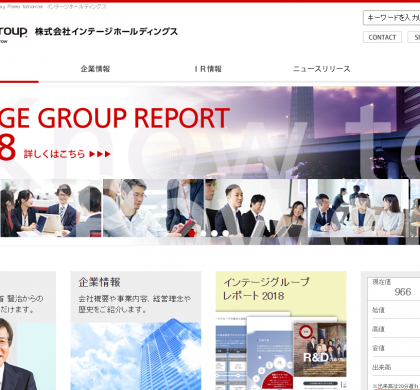The width and height of the screenshot is (420, 390).
Task: Click the 高値 row label
Action: [x=378, y=329]
